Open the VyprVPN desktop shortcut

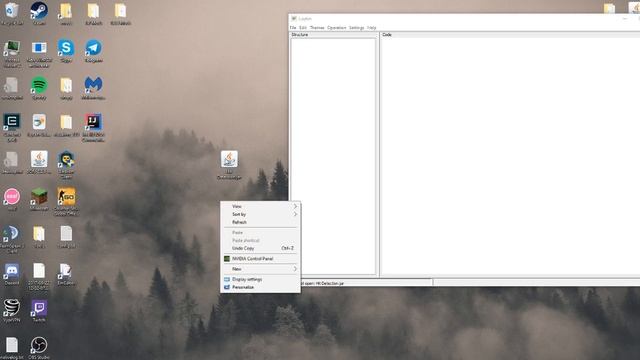click(11, 308)
